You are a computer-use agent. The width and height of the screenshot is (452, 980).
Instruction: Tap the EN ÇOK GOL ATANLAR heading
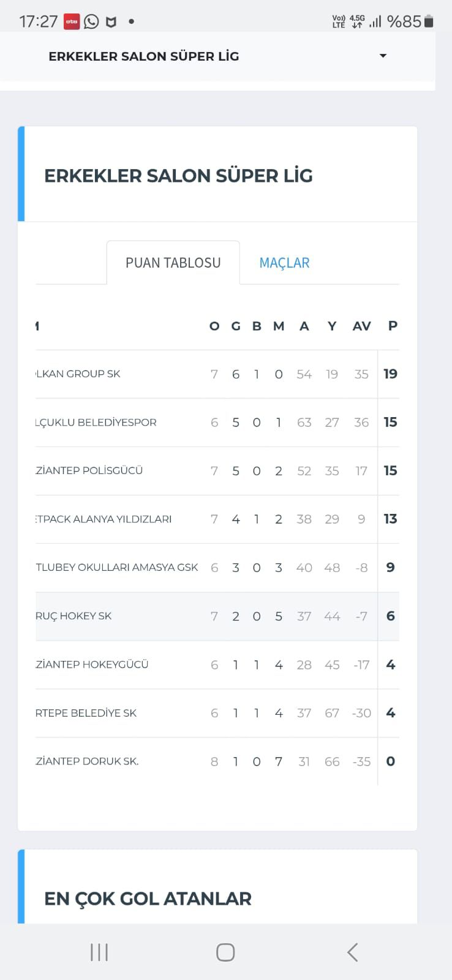tap(148, 899)
